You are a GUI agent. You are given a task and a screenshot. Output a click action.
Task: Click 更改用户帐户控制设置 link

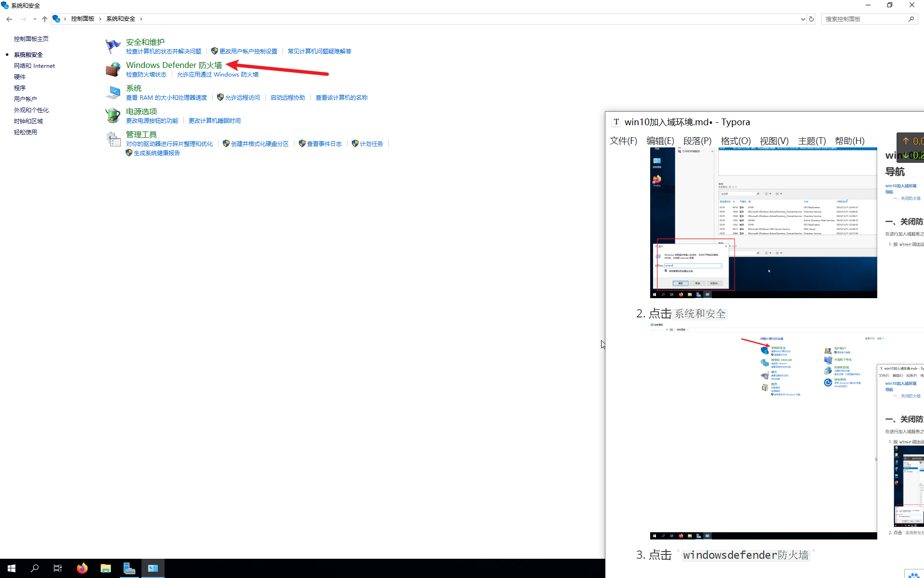click(x=248, y=51)
